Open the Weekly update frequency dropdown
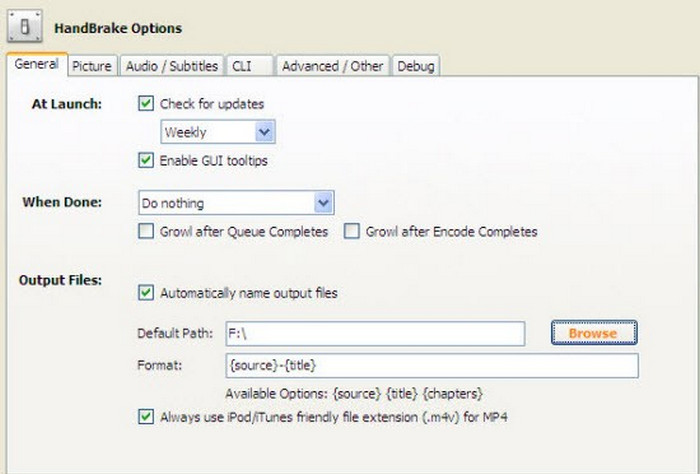Screen dimensions: 700x474 pyautogui.click(x=218, y=132)
